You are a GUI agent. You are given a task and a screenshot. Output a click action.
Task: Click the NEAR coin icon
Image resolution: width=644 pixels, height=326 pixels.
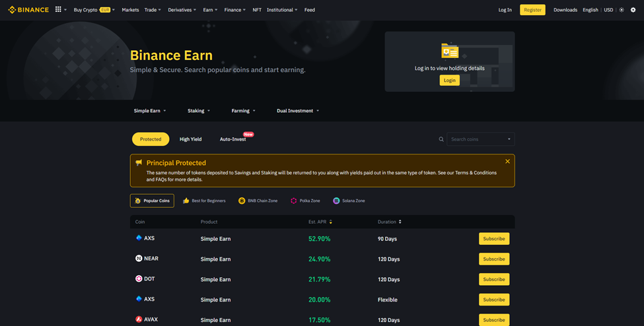point(139,258)
